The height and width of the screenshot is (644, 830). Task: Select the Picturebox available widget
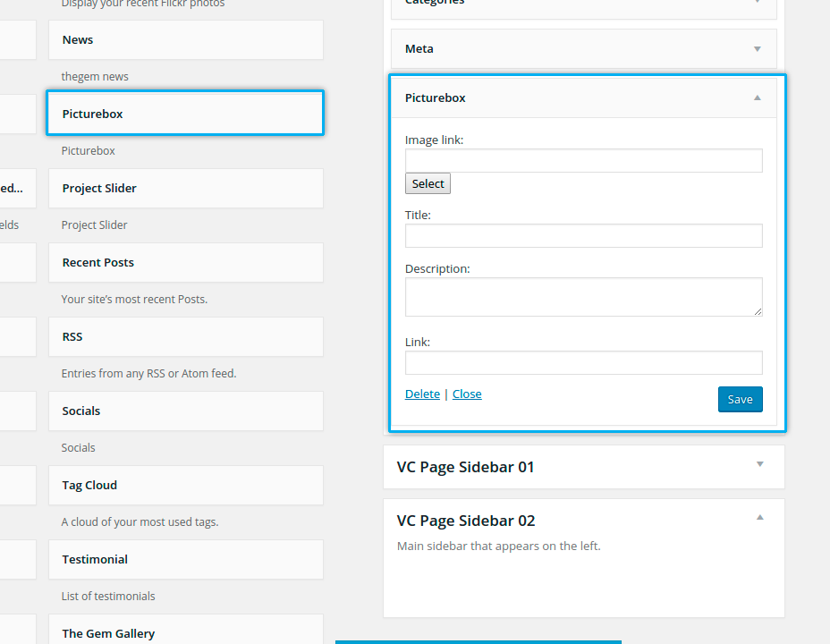pos(185,114)
